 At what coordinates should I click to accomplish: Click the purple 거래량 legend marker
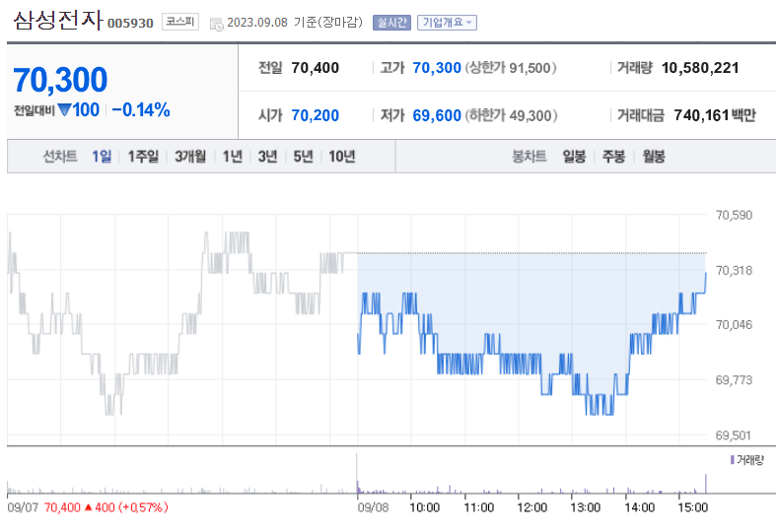pos(733,460)
